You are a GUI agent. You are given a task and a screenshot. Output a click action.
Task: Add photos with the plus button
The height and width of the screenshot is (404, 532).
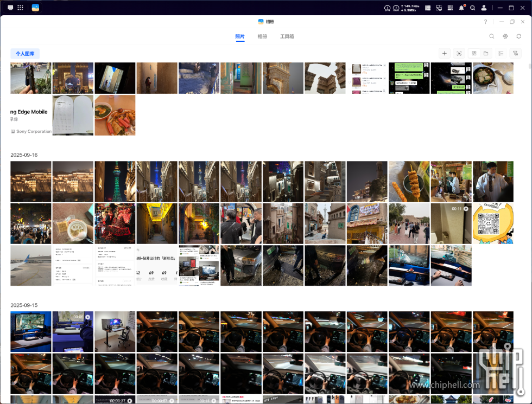[445, 53]
